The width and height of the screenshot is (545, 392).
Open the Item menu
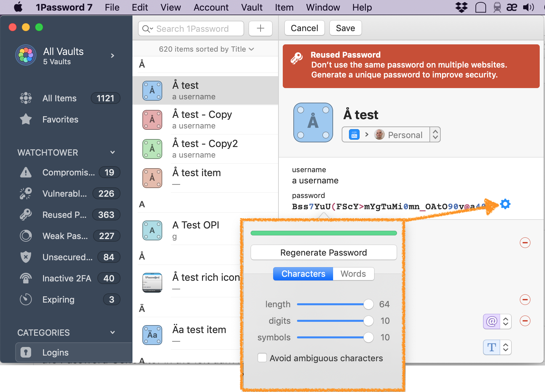(284, 7)
